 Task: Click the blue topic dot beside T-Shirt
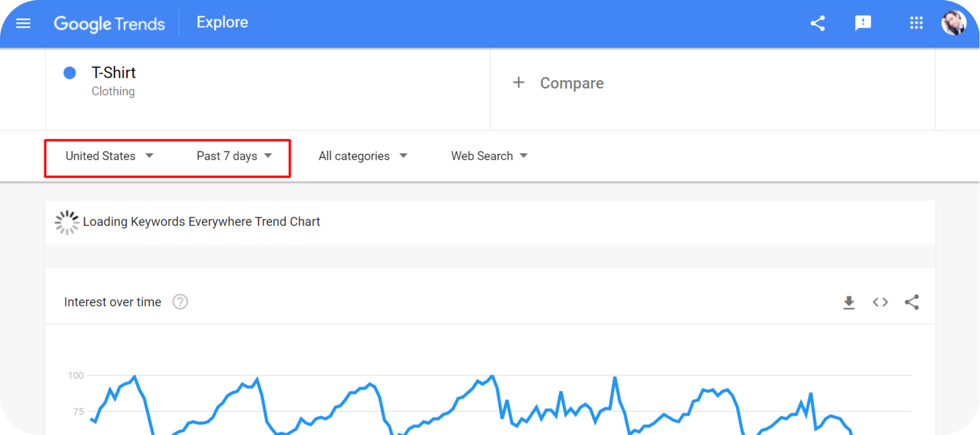[x=69, y=73]
